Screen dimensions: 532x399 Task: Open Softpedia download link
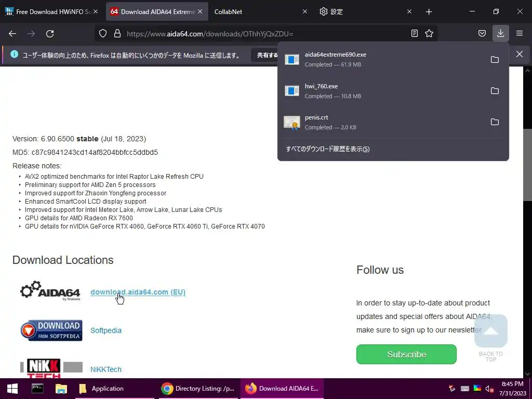106,330
